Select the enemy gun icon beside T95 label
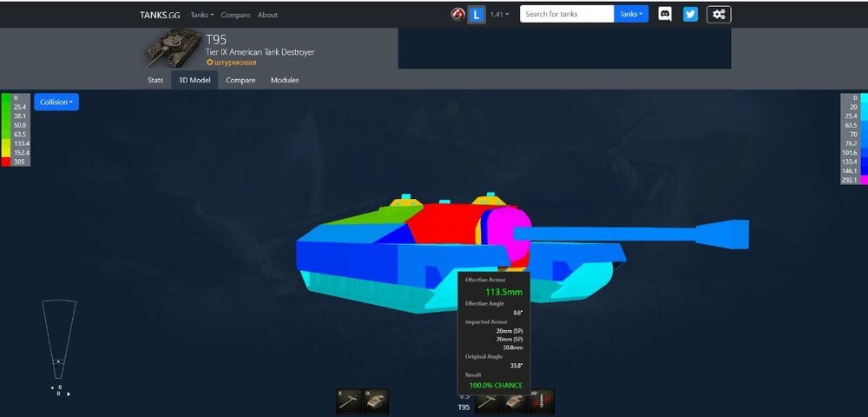 coord(488,401)
